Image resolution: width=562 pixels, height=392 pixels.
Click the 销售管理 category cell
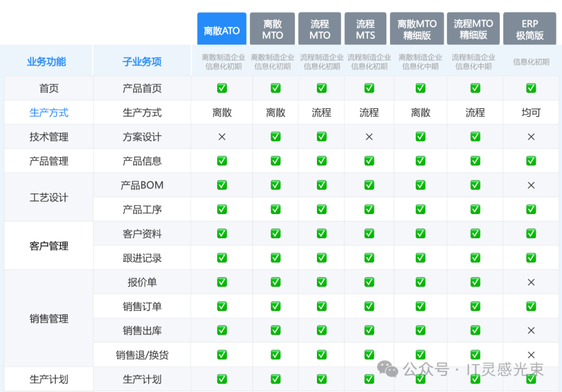coord(49,319)
